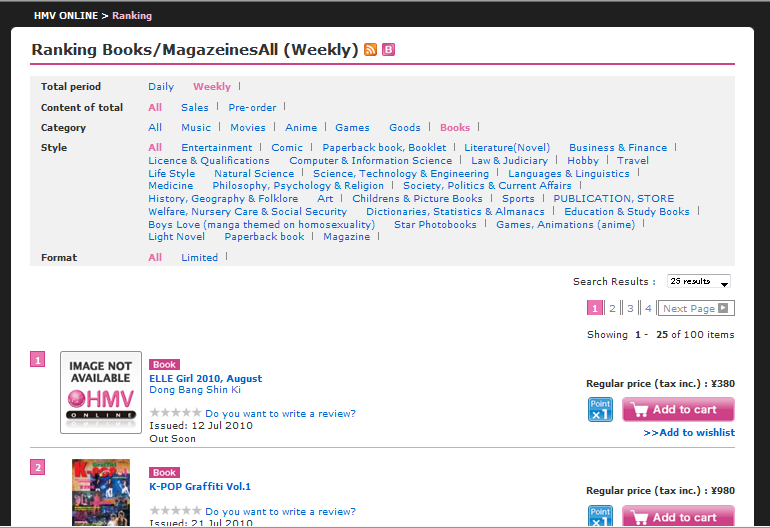Choose the Music category
The width and height of the screenshot is (770, 528).
196,128
